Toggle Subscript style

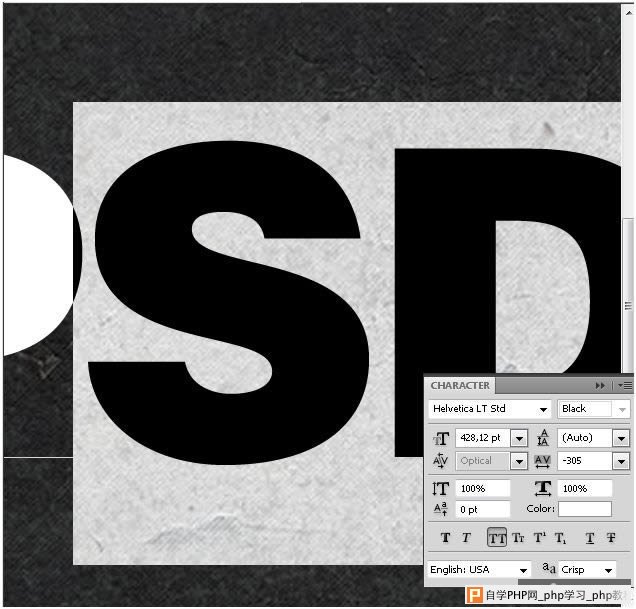coord(561,538)
